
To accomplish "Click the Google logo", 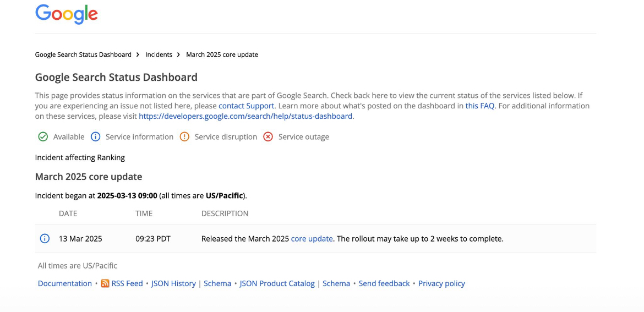I will point(67,14).
